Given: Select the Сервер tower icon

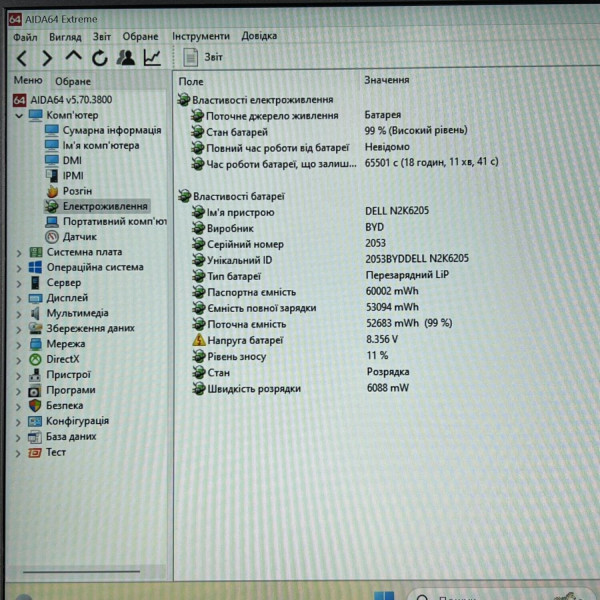Looking at the screenshot, I should pyautogui.click(x=35, y=283).
